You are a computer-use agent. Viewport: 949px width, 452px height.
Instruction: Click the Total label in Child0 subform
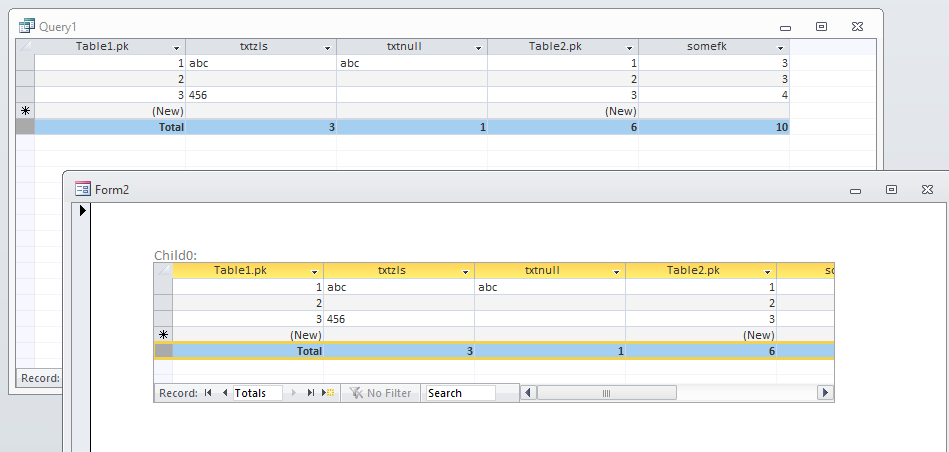(309, 352)
